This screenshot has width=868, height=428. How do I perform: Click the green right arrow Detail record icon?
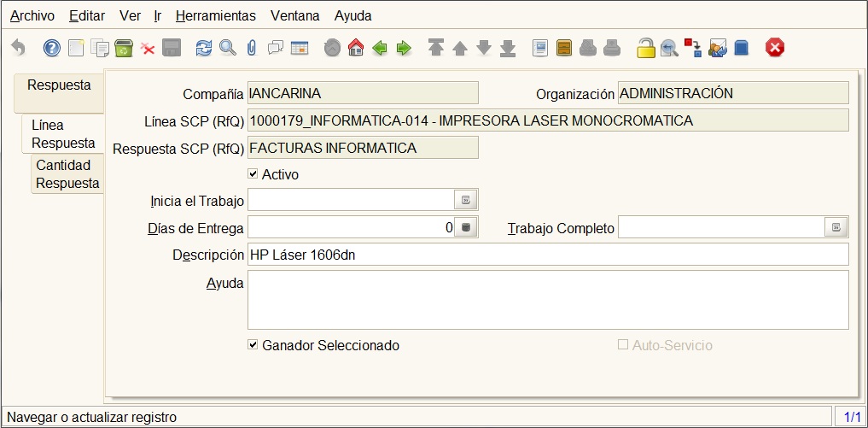[x=404, y=48]
